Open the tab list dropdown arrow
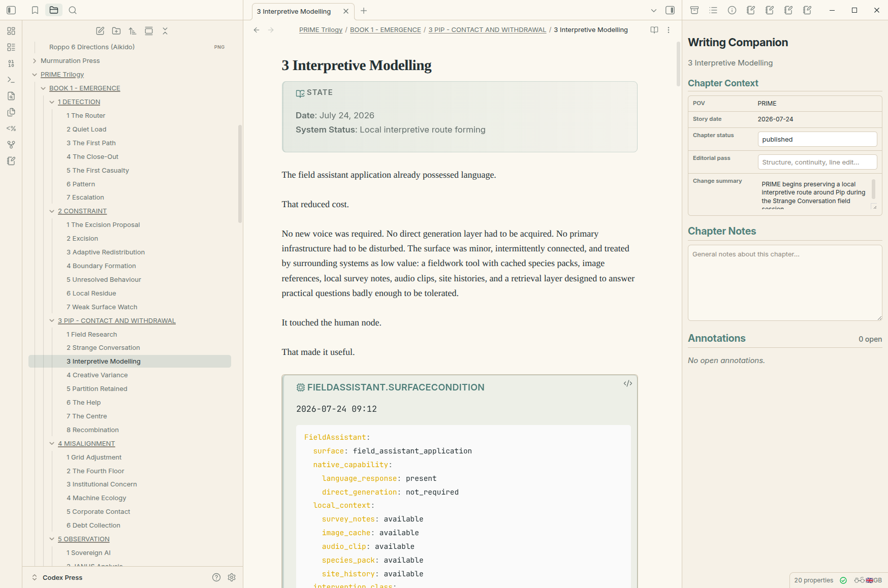 click(x=654, y=10)
